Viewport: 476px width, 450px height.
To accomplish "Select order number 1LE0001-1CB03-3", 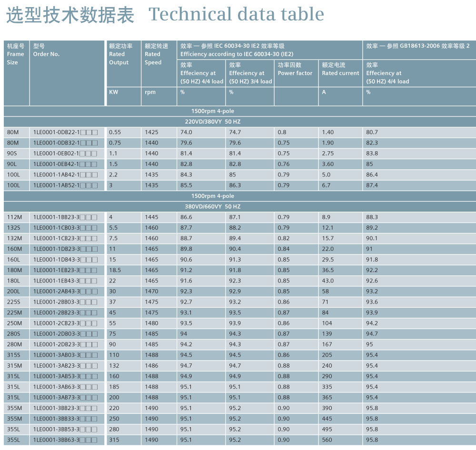I will tap(65, 227).
